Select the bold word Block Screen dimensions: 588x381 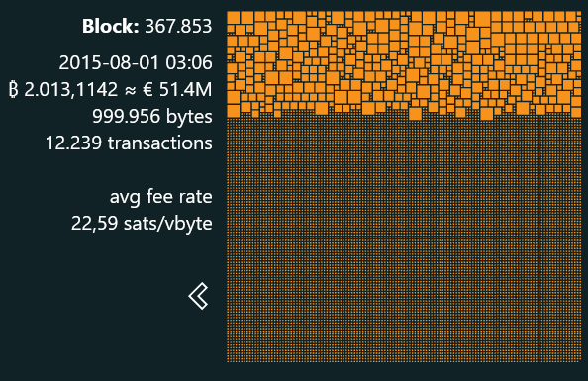coord(111,27)
